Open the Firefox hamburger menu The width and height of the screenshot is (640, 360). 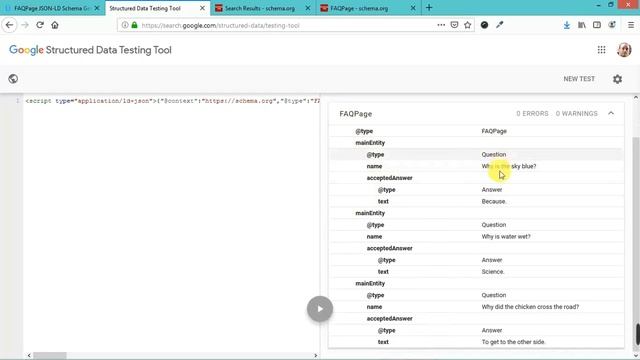tap(631, 25)
